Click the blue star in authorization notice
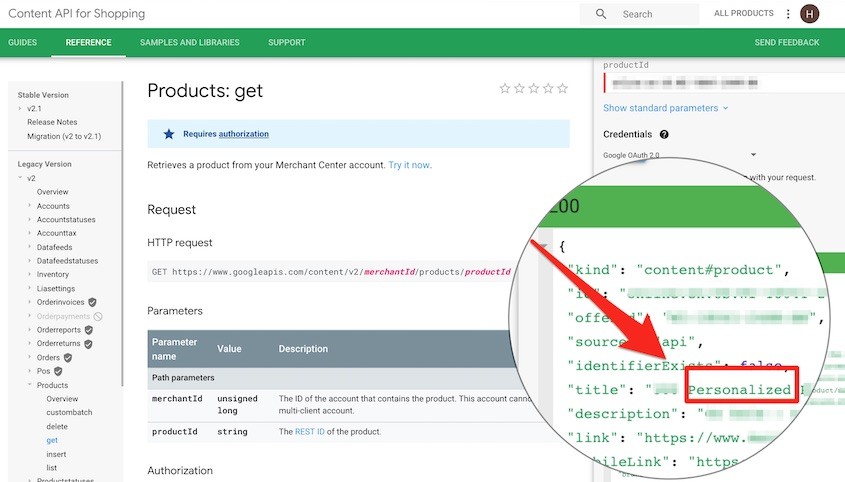 coord(169,134)
